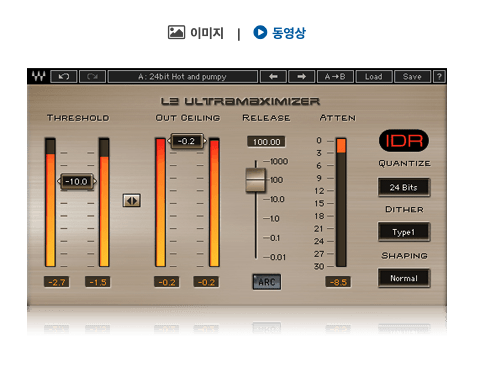
Task: Click right output peak readout -0.2
Action: tap(206, 282)
